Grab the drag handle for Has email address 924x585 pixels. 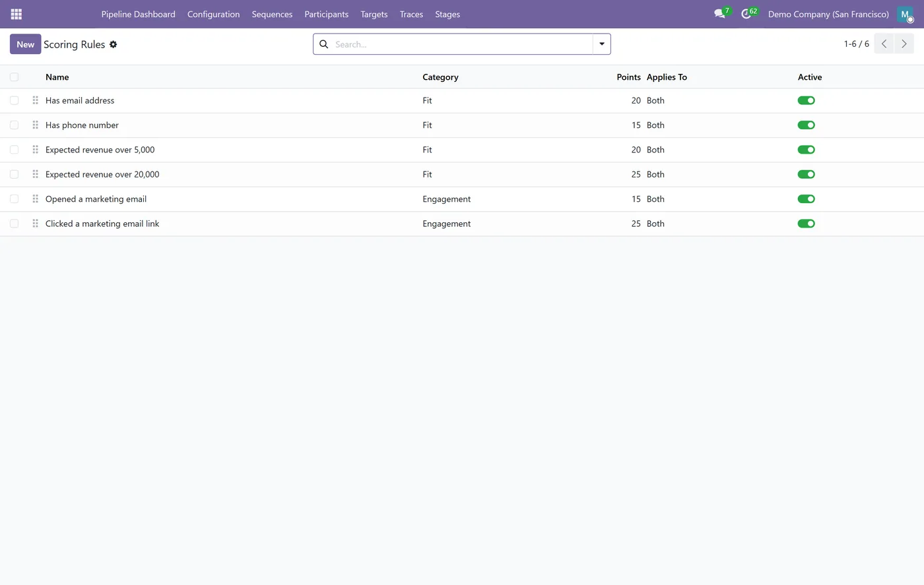[36, 100]
